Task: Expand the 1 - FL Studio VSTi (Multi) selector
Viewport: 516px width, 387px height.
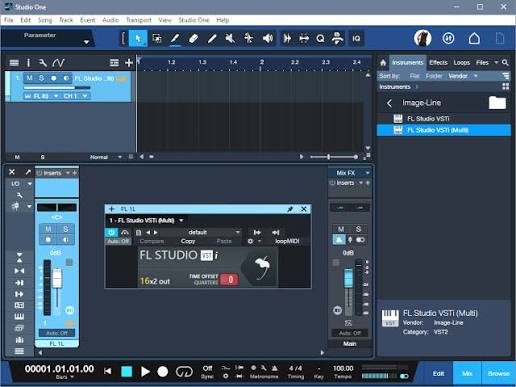Action: [181, 220]
